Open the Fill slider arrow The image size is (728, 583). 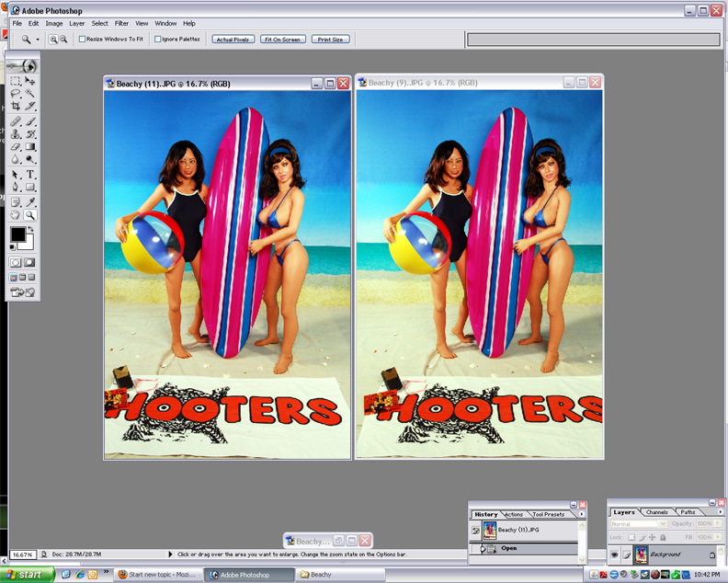(718, 537)
